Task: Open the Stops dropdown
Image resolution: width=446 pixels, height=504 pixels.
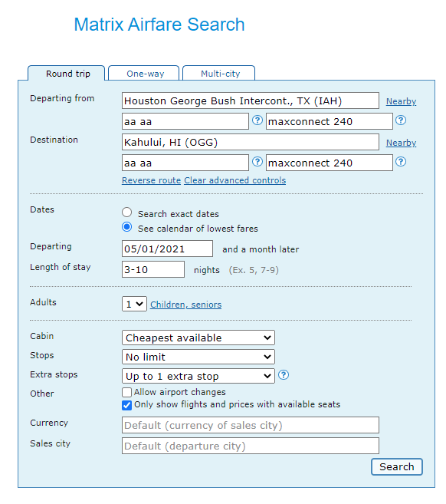Action: [x=198, y=357]
